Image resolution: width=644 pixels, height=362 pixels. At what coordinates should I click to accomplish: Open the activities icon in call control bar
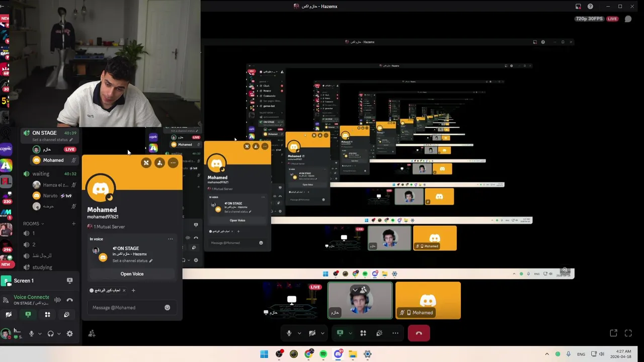pyautogui.click(x=363, y=333)
